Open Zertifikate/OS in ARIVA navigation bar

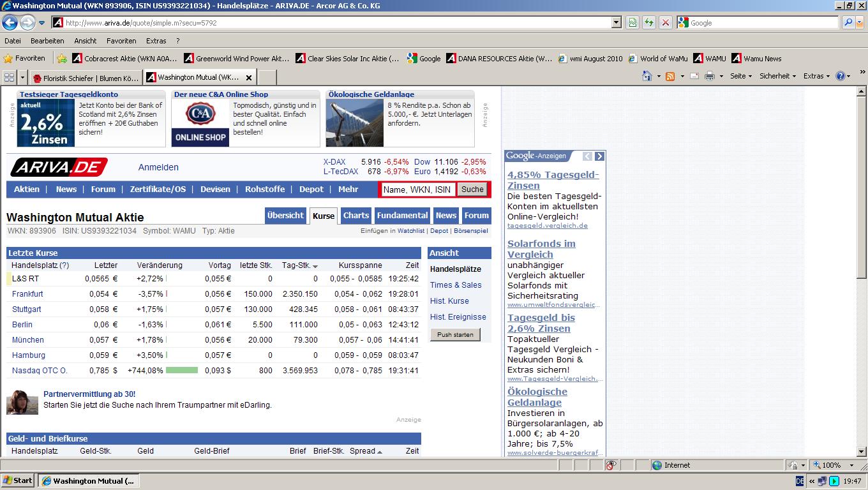click(158, 189)
